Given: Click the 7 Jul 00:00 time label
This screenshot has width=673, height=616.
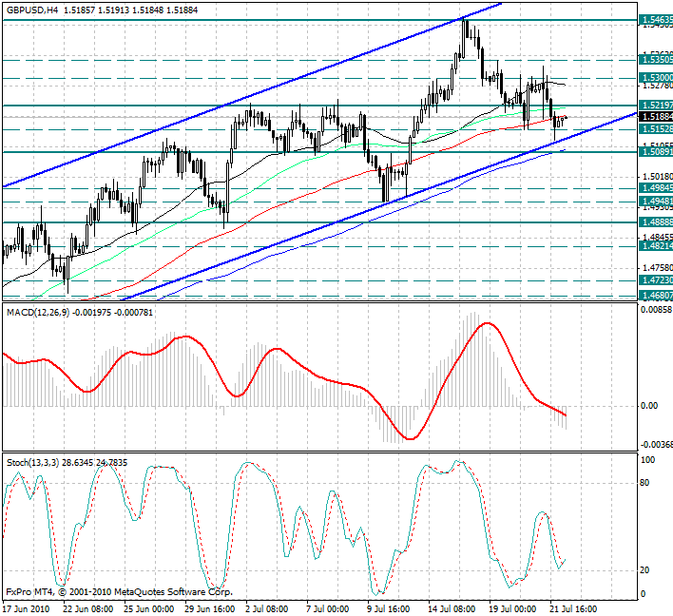Looking at the screenshot, I should (328, 609).
